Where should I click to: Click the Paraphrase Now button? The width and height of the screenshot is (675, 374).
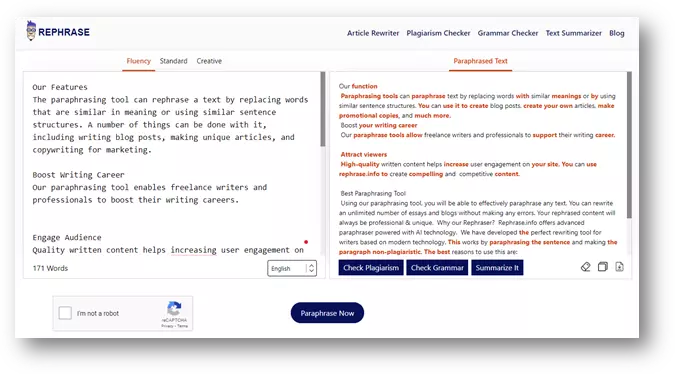[x=327, y=313]
